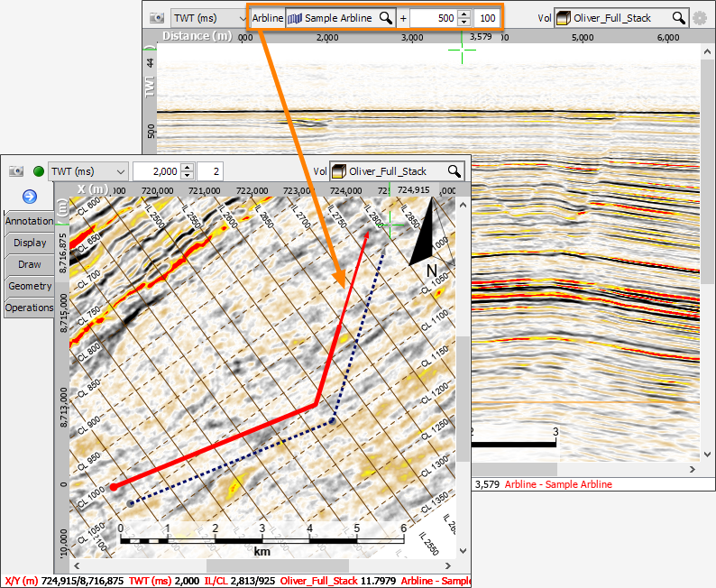The height and width of the screenshot is (588, 716).
Task: Click dotted arbline start node on map
Action: (x=131, y=503)
